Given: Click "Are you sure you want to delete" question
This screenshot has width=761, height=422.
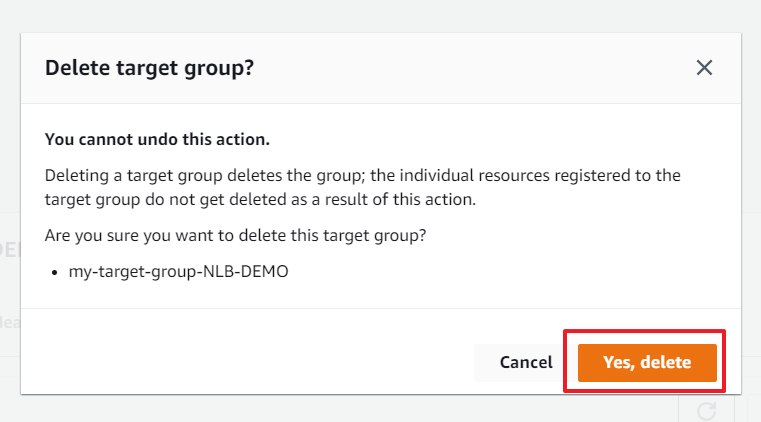Looking at the screenshot, I should (235, 236).
